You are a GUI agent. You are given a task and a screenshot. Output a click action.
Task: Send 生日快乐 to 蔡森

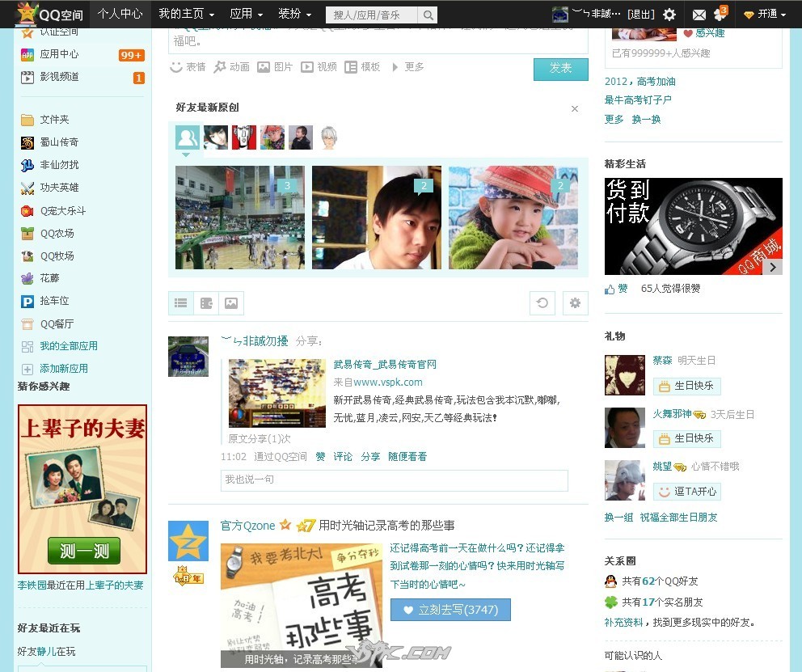click(x=687, y=386)
